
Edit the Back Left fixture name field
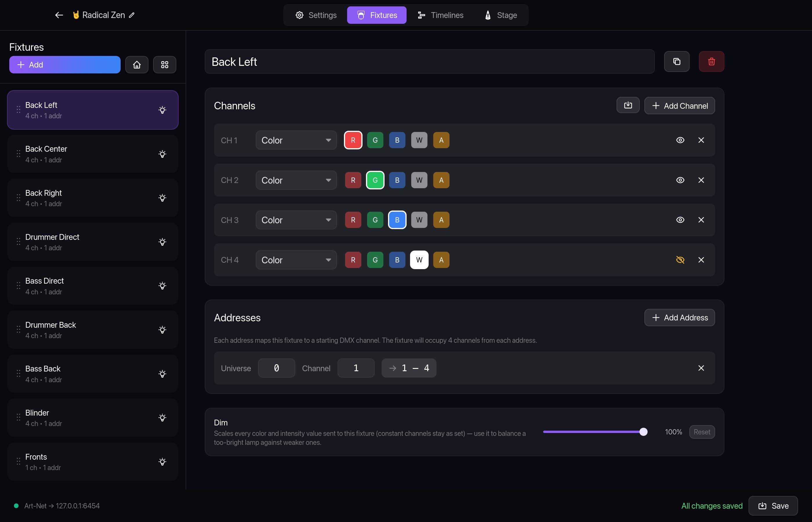(429, 62)
